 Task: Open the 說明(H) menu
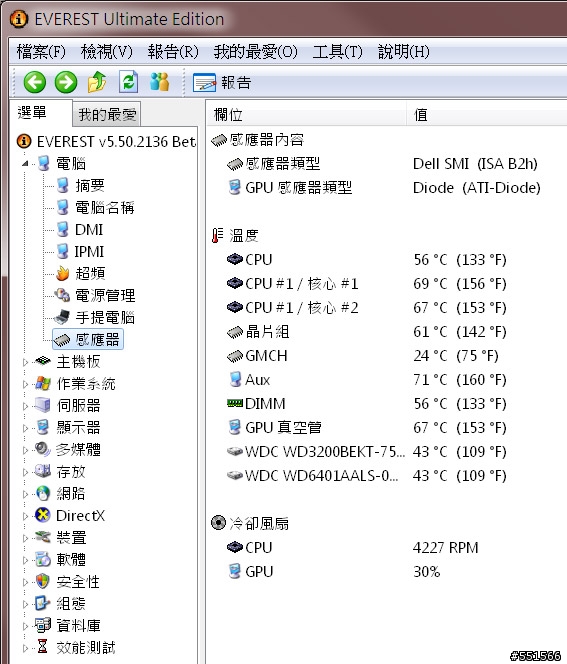[x=404, y=52]
